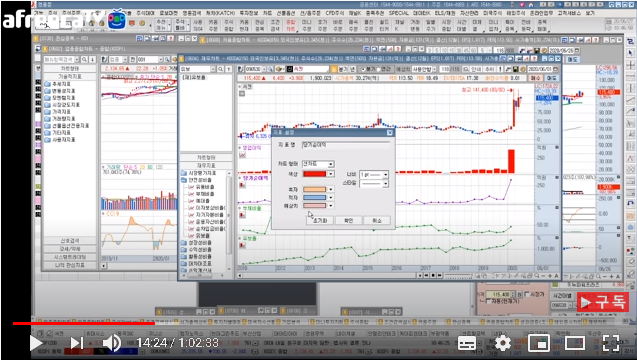Open the SPECIAL menu
Screen dimensions: 637x360
pos(398,13)
